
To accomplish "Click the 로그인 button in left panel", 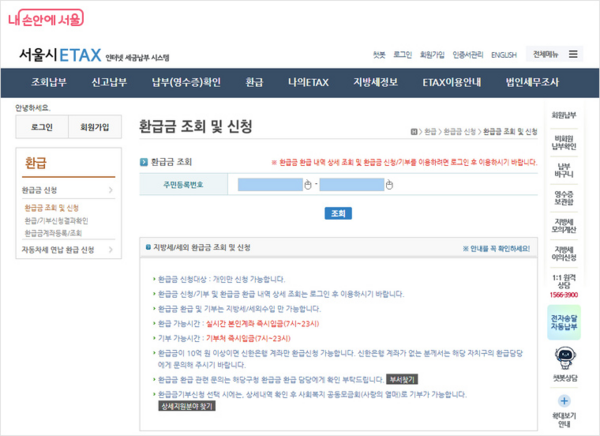I will pos(42,127).
